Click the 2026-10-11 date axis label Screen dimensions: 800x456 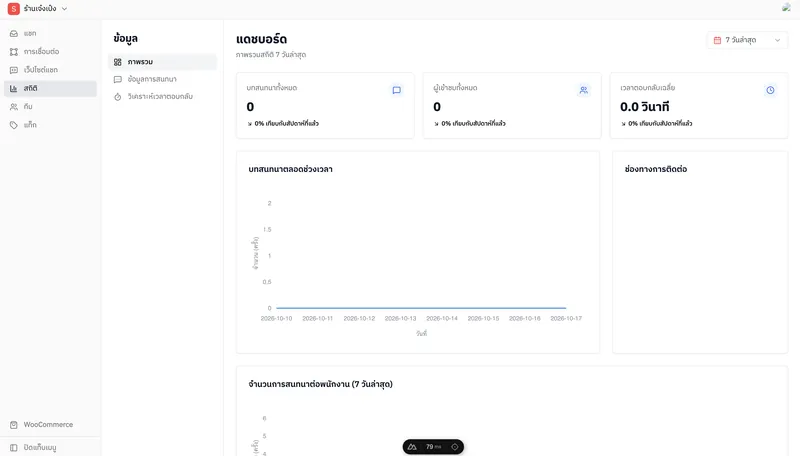[317, 318]
